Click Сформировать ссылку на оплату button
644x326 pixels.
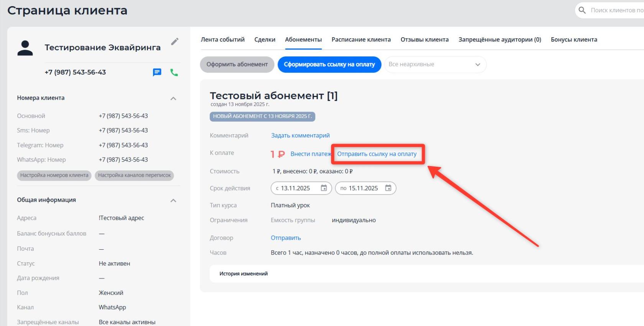pyautogui.click(x=329, y=64)
